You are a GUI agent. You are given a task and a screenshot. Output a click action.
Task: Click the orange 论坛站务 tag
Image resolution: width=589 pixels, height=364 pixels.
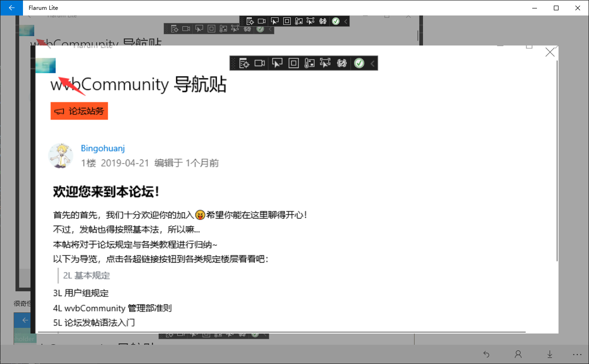point(79,111)
